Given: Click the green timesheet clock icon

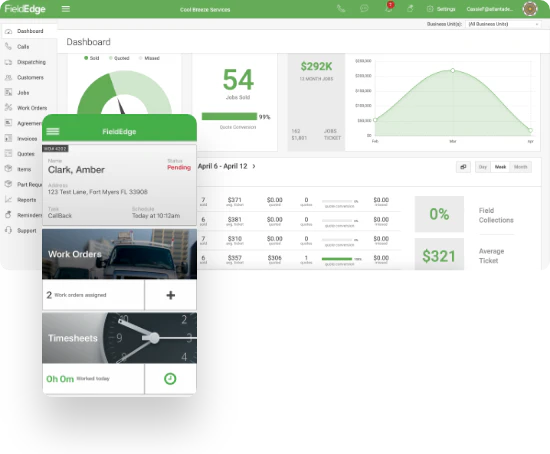Looking at the screenshot, I should 170,379.
